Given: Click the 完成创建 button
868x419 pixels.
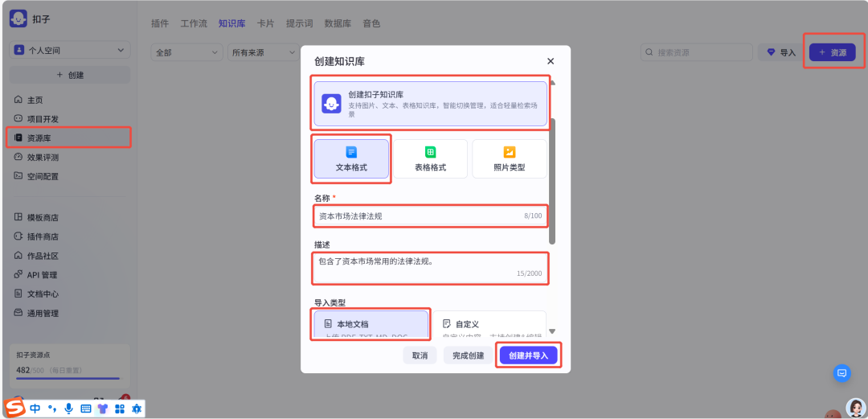Looking at the screenshot, I should click(469, 355).
